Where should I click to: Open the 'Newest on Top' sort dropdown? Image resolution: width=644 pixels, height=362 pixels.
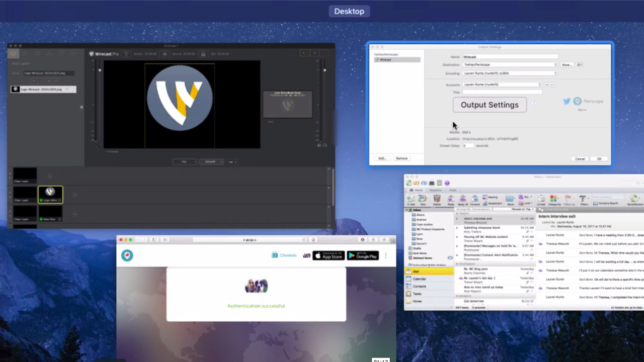tap(522, 209)
